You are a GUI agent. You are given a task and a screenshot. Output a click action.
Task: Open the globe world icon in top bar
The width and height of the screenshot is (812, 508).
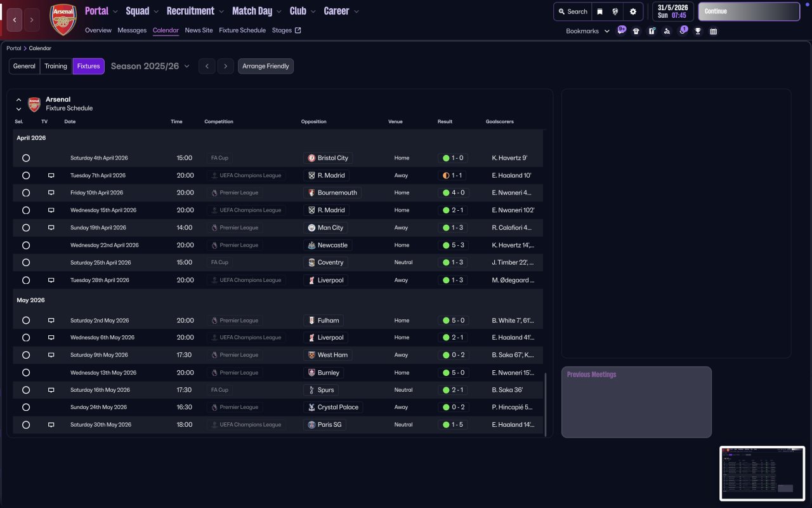[615, 11]
